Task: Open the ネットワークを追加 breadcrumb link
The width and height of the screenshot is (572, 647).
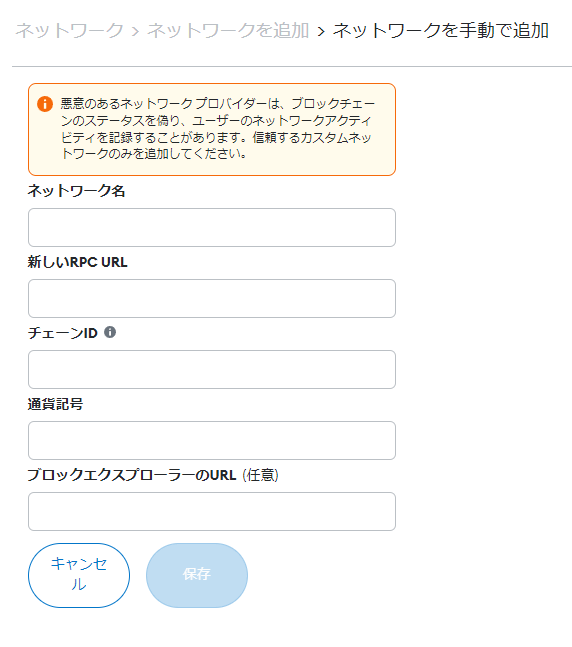Action: pos(228,31)
